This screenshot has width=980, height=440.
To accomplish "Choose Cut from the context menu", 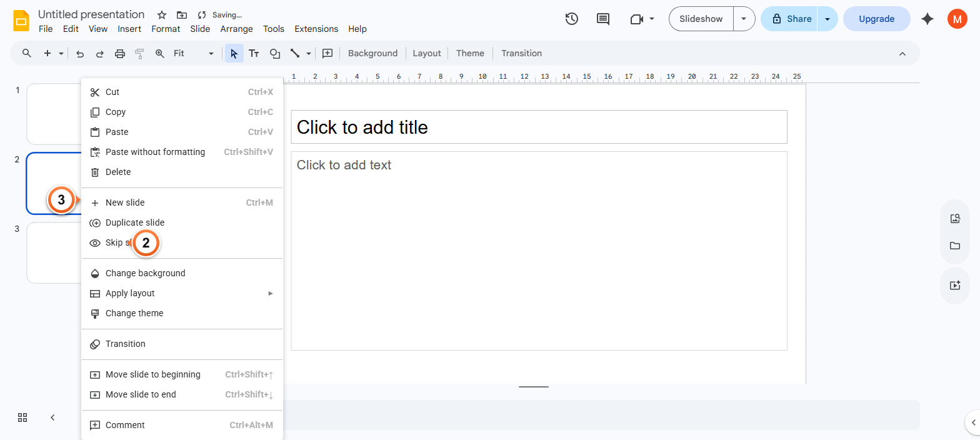I will click(182, 92).
